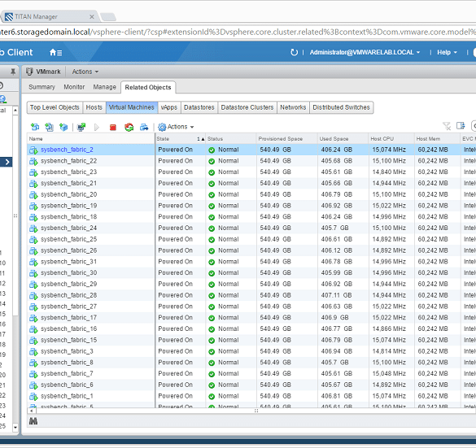Click the Deploy VM from template toolbar icon

click(49, 127)
